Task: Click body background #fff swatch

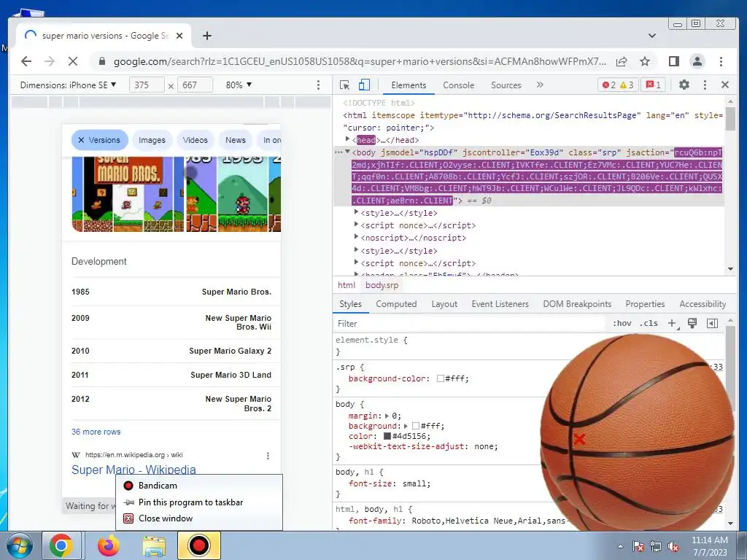Action: (x=415, y=426)
